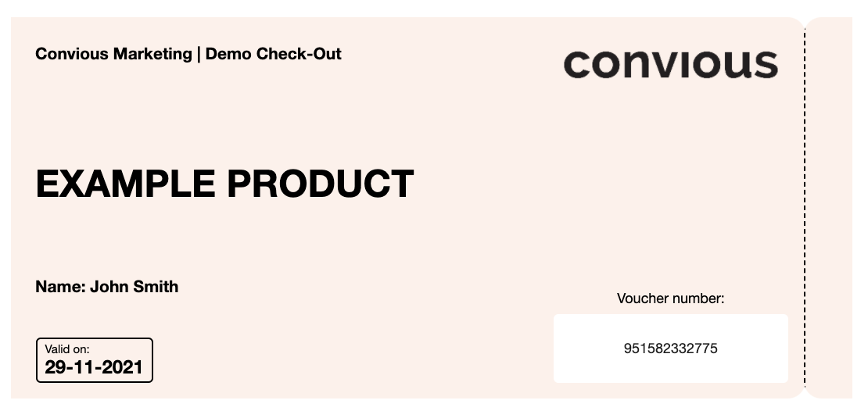Click the 'Voucher number:' label

coord(670,298)
